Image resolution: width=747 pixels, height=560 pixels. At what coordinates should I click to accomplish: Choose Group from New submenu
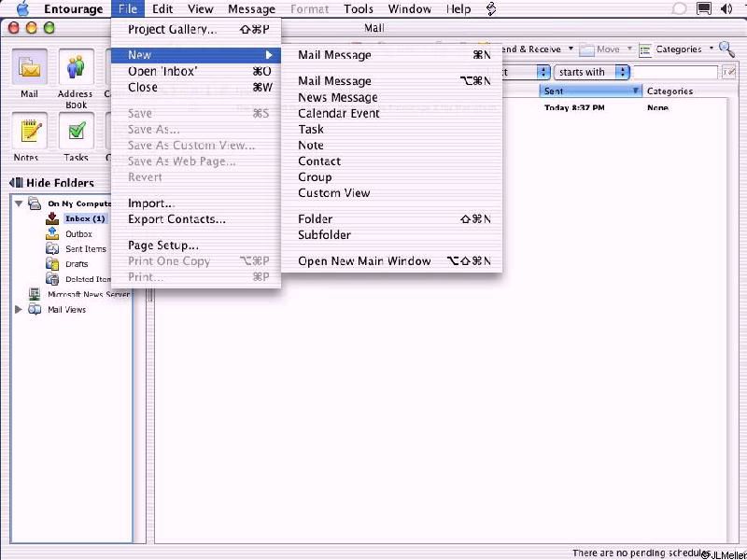click(x=391, y=177)
